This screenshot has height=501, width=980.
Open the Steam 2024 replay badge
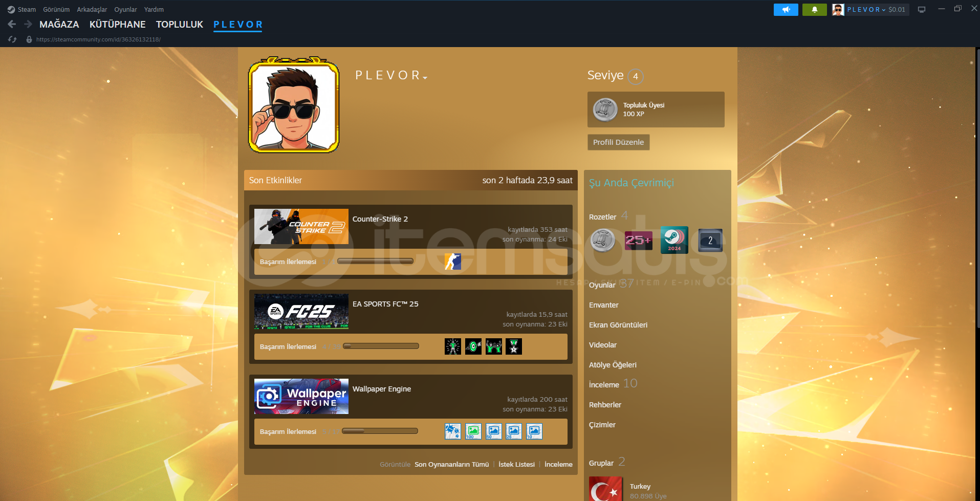674,240
